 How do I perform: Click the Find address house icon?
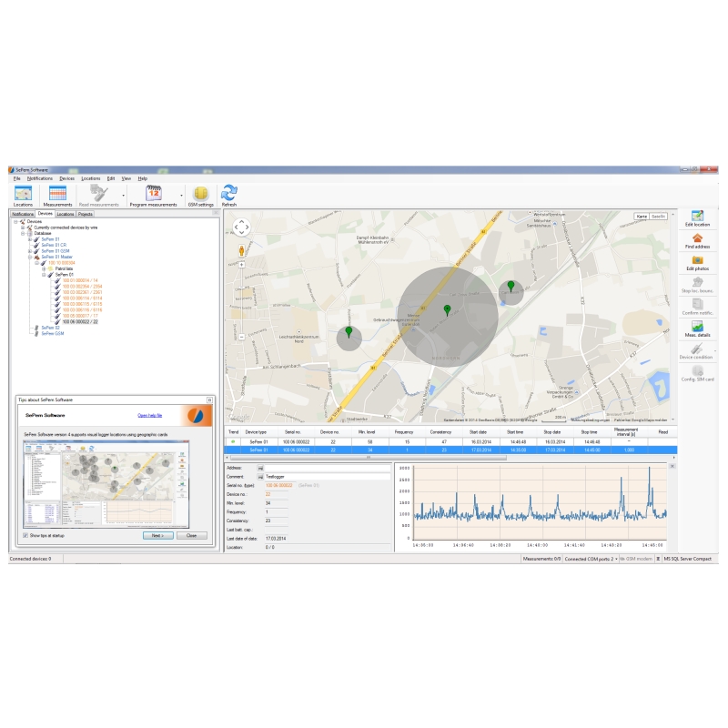coord(697,238)
